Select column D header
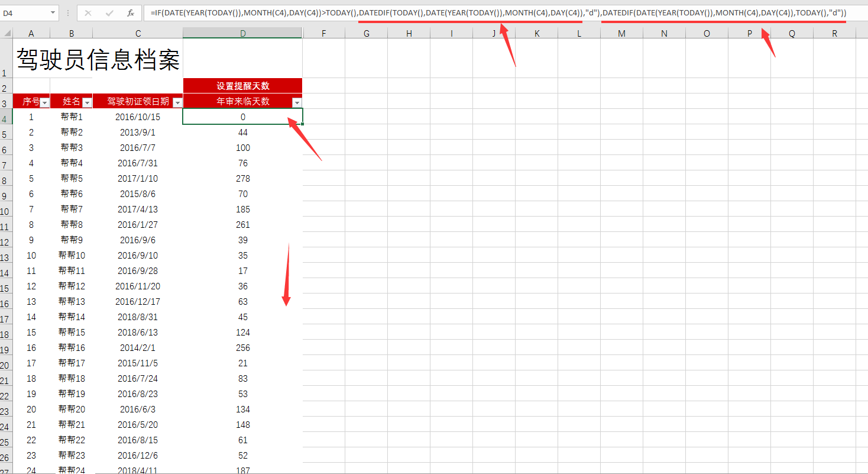 pos(243,34)
